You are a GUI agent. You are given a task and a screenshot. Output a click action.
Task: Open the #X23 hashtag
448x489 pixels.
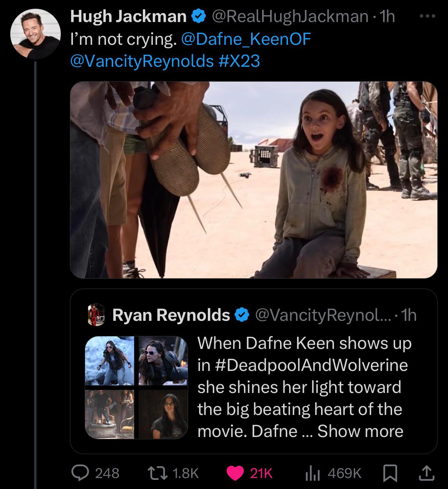[x=240, y=61]
